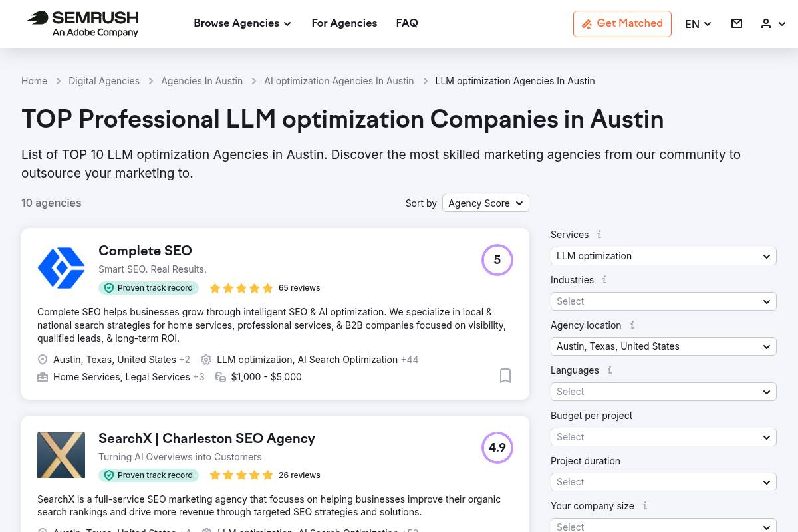Screen dimensions: 798x532
Task: Open the mail inbox icon
Action: (737, 23)
